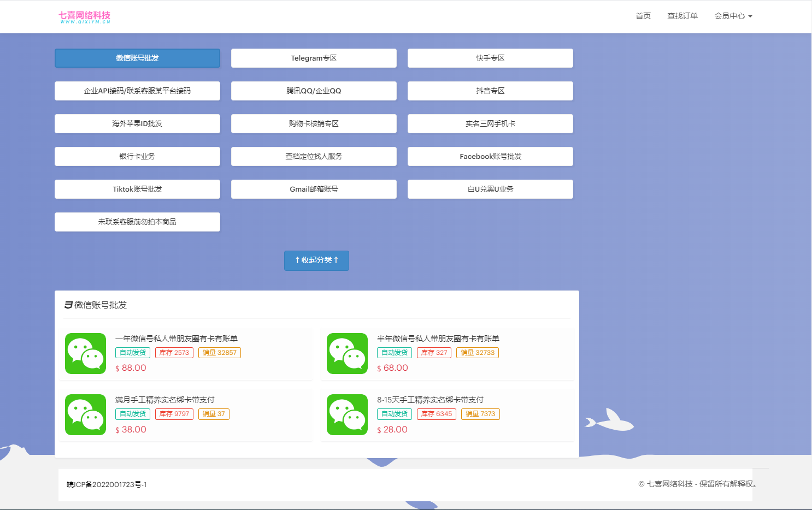Click the 库存 2573 stock badge
The width and height of the screenshot is (812, 510).
[x=174, y=353]
